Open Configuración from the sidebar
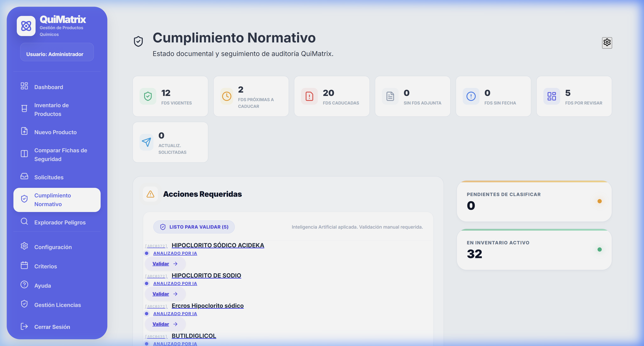Screen dimensions: 644x346 (53, 247)
